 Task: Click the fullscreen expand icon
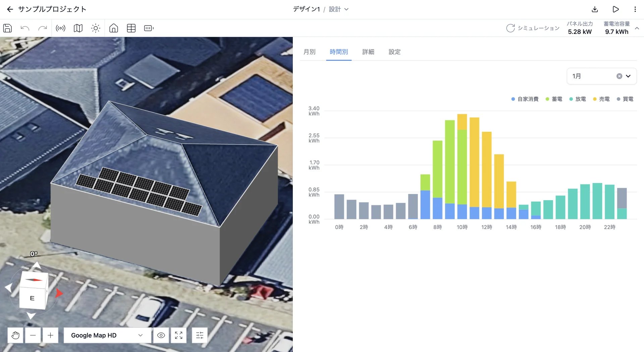pos(179,335)
